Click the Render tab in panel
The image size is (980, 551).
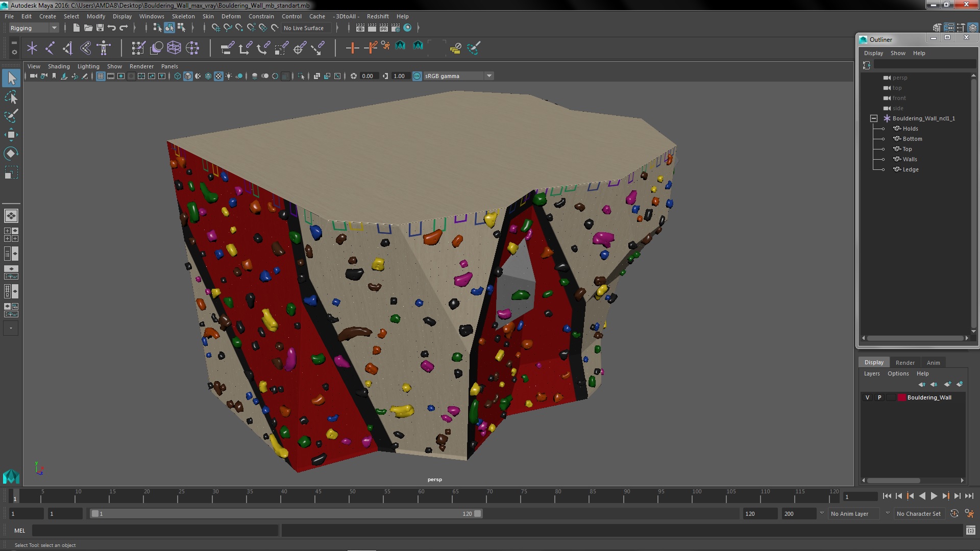(x=905, y=363)
